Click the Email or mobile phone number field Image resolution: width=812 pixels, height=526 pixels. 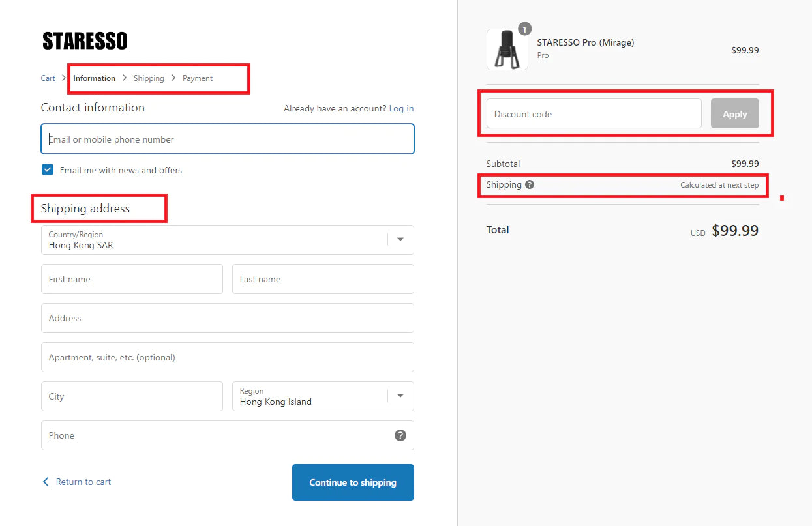[x=227, y=139]
